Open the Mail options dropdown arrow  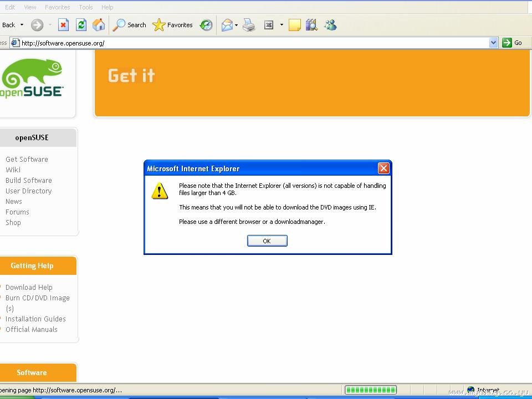[x=237, y=25]
